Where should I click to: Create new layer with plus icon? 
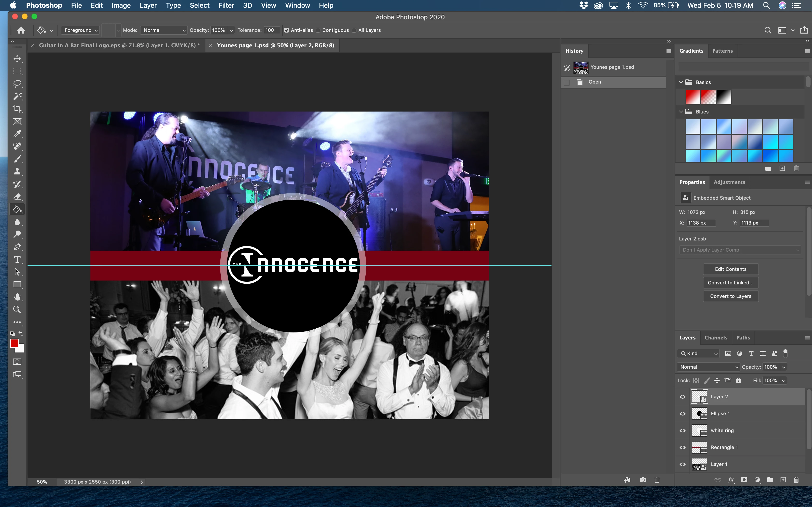(783, 480)
